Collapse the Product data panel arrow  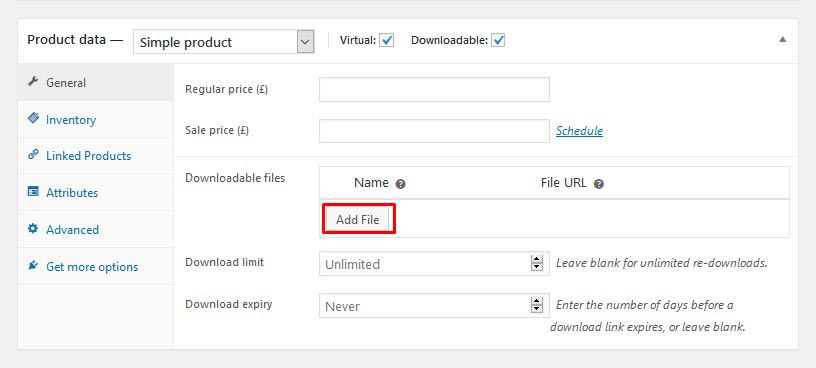coord(782,40)
